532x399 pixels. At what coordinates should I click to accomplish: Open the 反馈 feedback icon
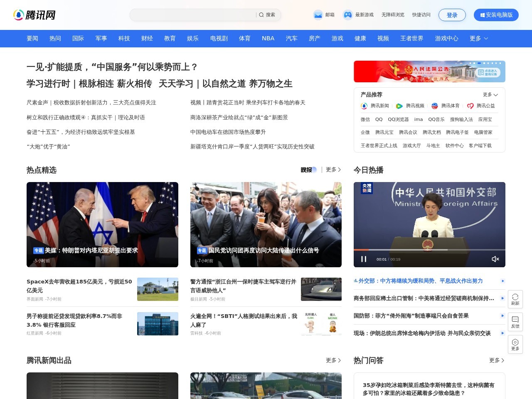(x=515, y=321)
